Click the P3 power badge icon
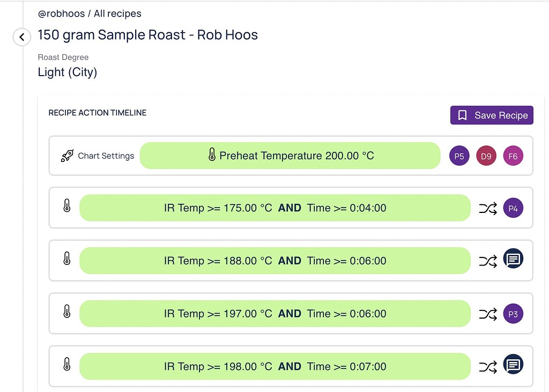Viewport: 549px width, 392px height. click(513, 314)
